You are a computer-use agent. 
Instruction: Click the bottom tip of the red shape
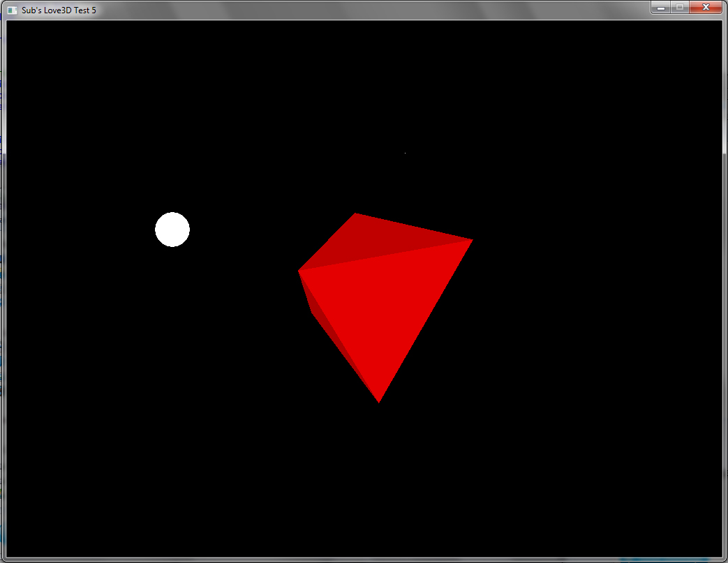click(378, 401)
